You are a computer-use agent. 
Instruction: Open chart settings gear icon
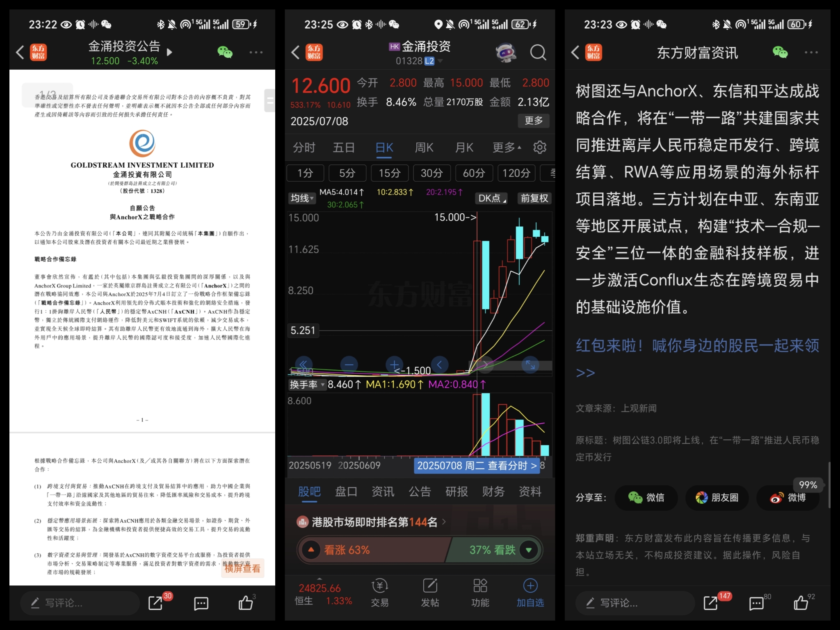pyautogui.click(x=539, y=147)
